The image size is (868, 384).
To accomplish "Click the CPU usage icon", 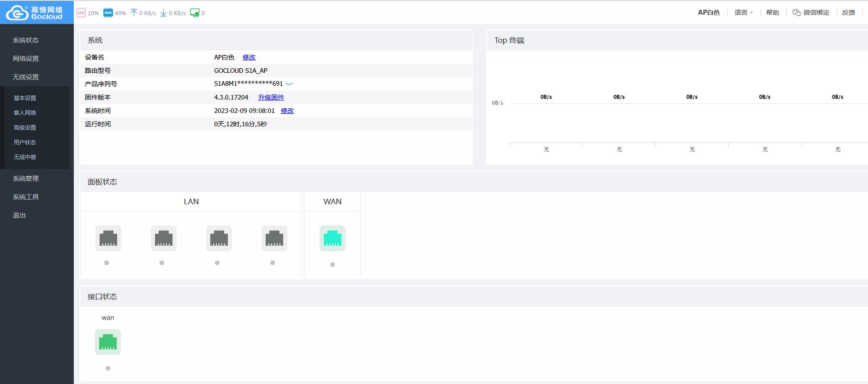I will pyautogui.click(x=81, y=13).
